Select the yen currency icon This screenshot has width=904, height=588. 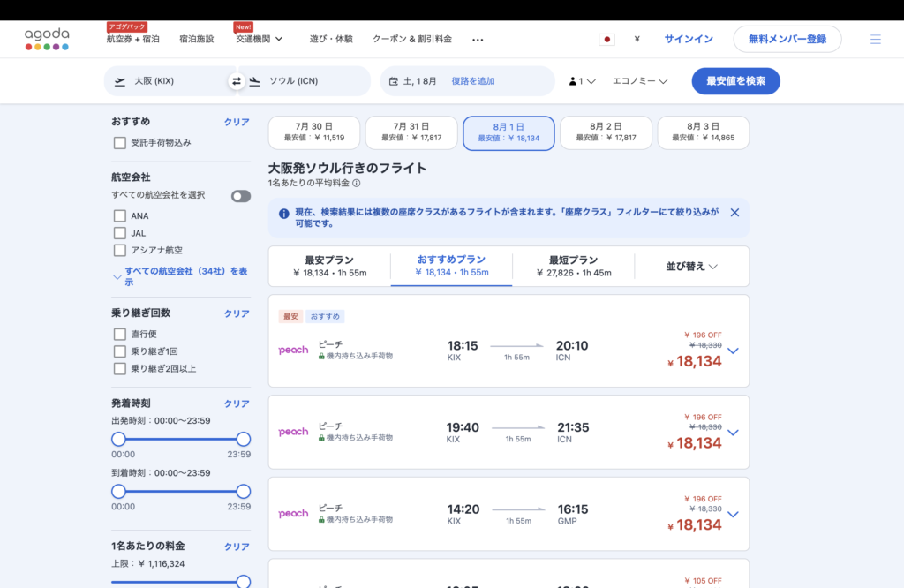tap(637, 40)
